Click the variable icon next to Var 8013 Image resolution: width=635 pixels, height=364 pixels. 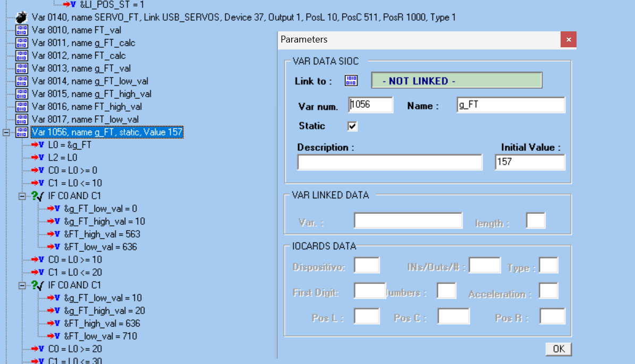coord(22,69)
